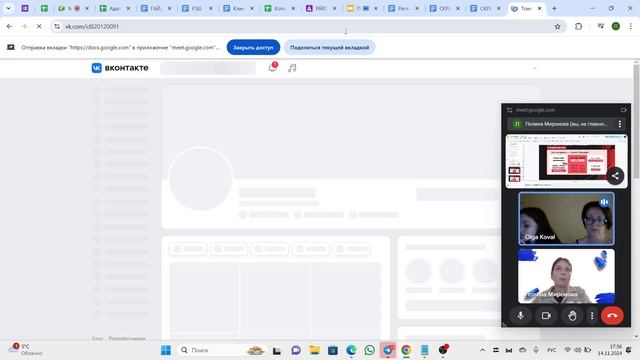The image size is (640, 360).
Task: Open Chrome three-dot menu
Action: [631, 27]
